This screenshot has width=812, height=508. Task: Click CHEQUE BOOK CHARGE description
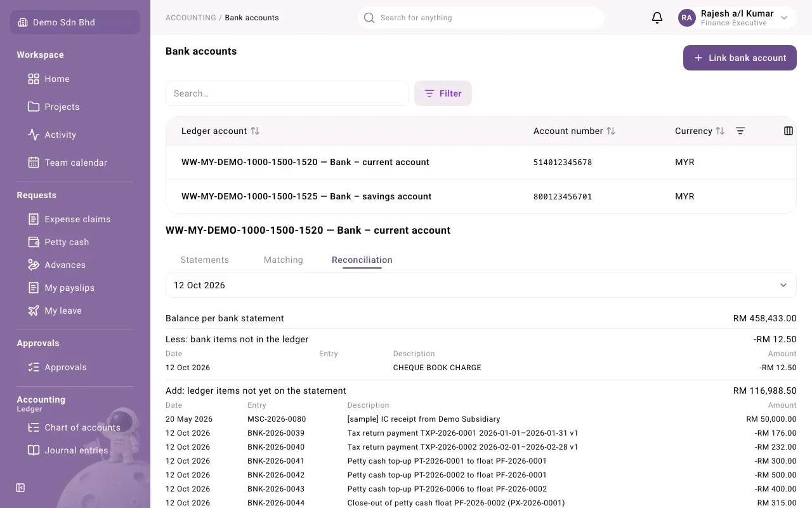tap(437, 368)
